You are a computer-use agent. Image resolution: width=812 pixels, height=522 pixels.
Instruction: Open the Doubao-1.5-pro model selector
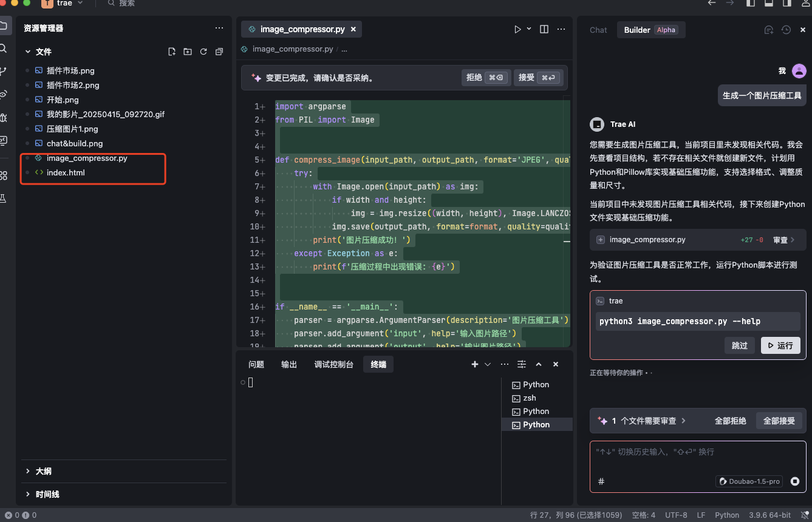749,481
